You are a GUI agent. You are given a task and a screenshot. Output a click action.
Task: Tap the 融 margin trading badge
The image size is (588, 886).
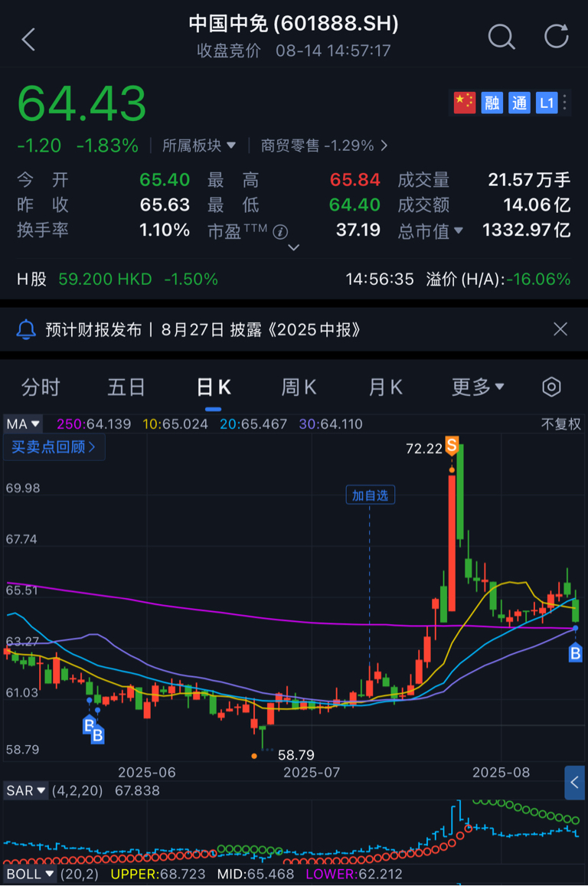492,103
